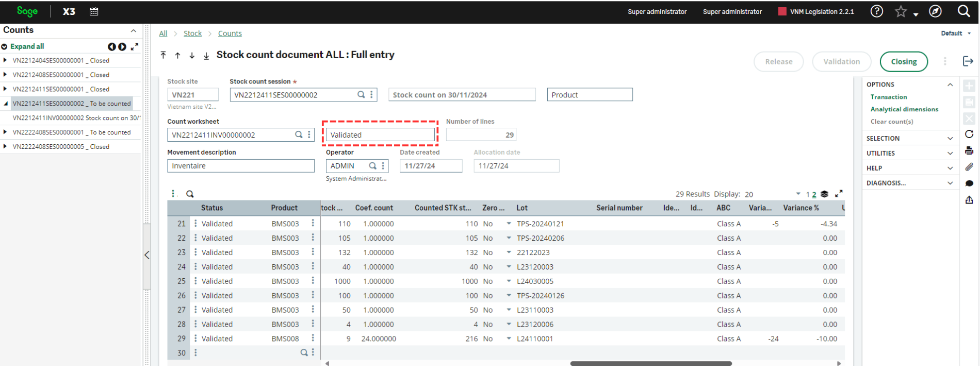Expand VN2212404SES00000001 _ Closed node

coord(5,60)
